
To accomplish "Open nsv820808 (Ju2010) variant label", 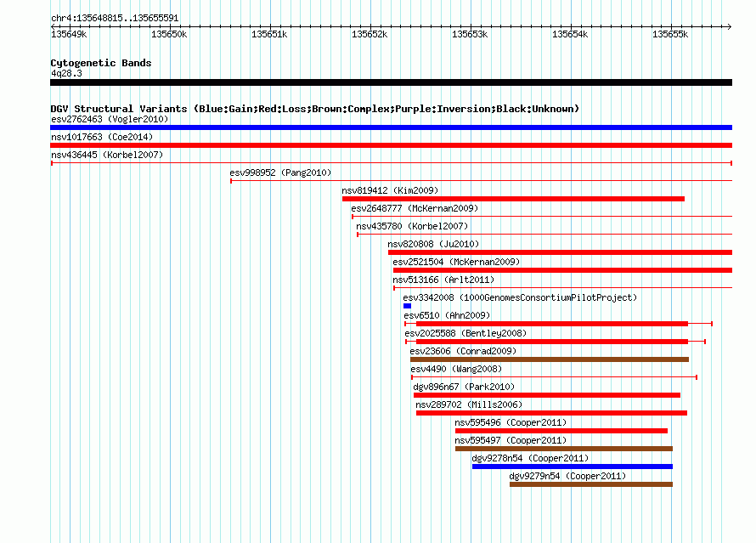I will pos(433,244).
